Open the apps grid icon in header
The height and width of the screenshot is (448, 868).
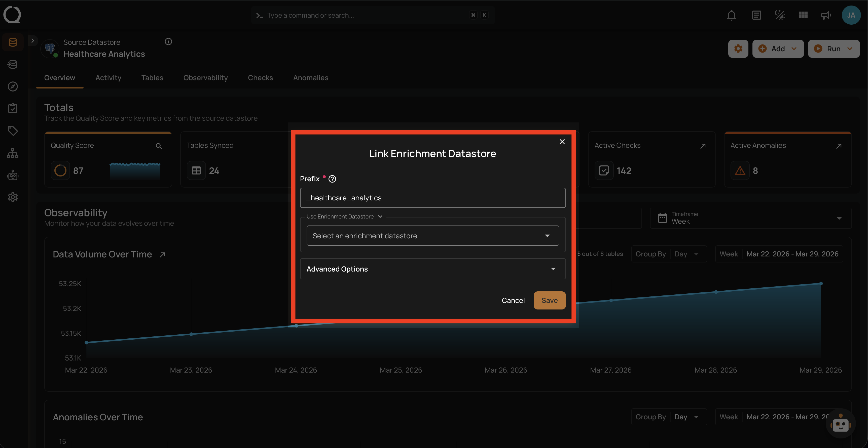click(803, 16)
